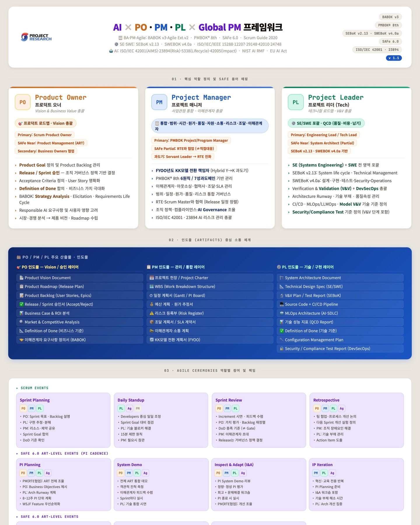Click the gear icon beside PL 인도물 heading
420x525 pixels.
click(x=279, y=267)
